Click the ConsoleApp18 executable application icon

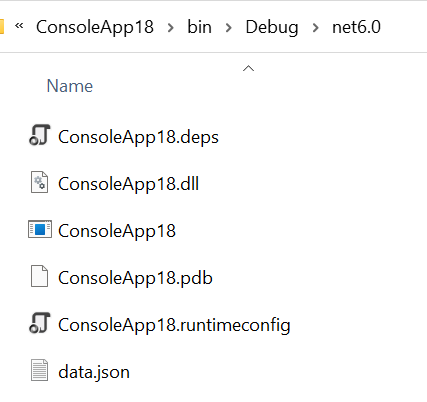coord(40,229)
